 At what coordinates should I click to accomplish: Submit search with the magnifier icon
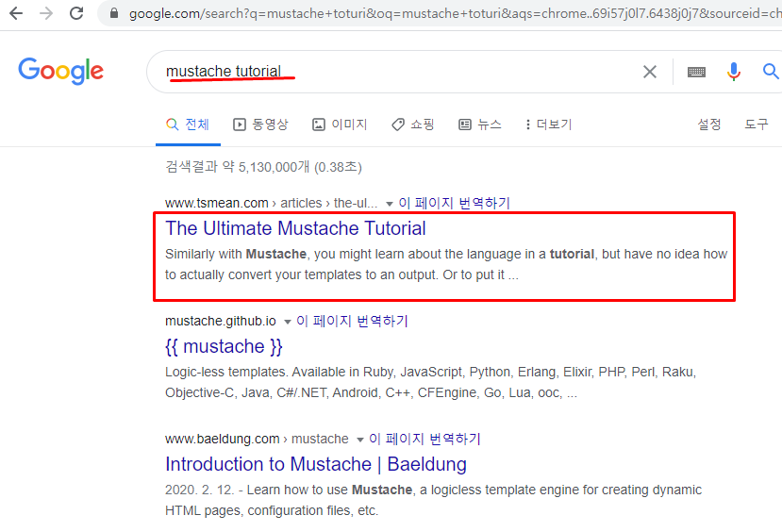771,72
